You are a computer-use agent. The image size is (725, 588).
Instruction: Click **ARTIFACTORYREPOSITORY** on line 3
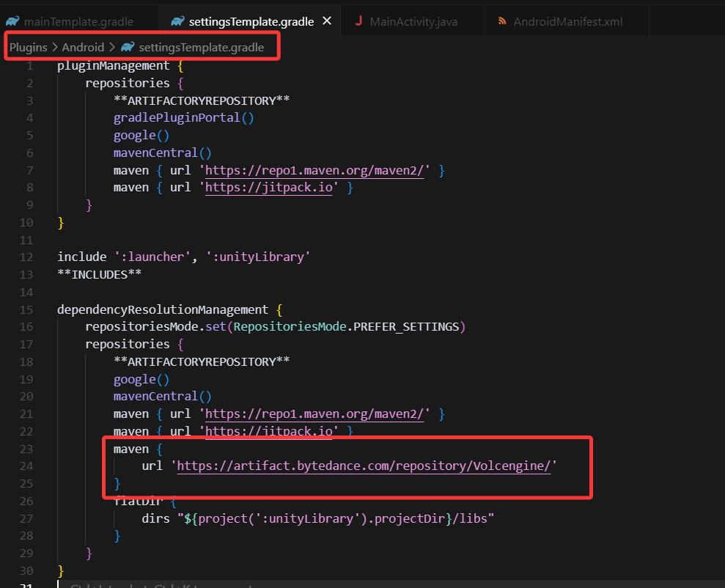(202, 100)
